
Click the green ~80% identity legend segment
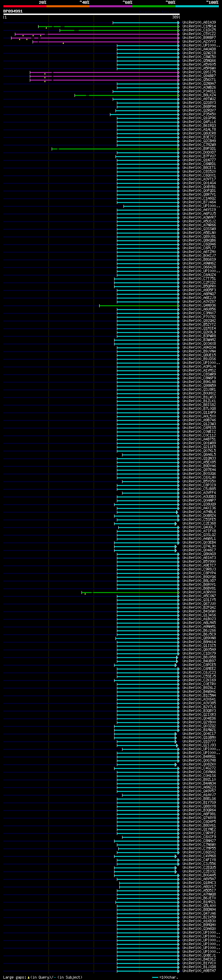coord(154,6)
